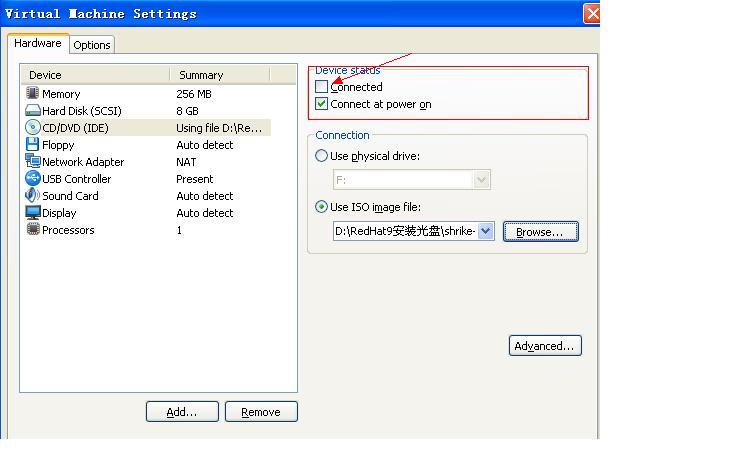The width and height of the screenshot is (729, 473).
Task: Click the Browse... button
Action: coord(541,232)
